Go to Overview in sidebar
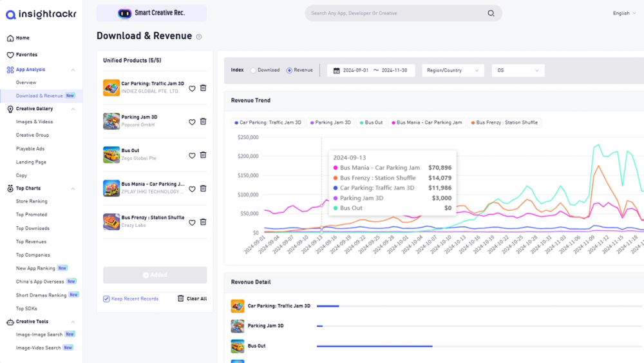The image size is (644, 363). click(26, 83)
